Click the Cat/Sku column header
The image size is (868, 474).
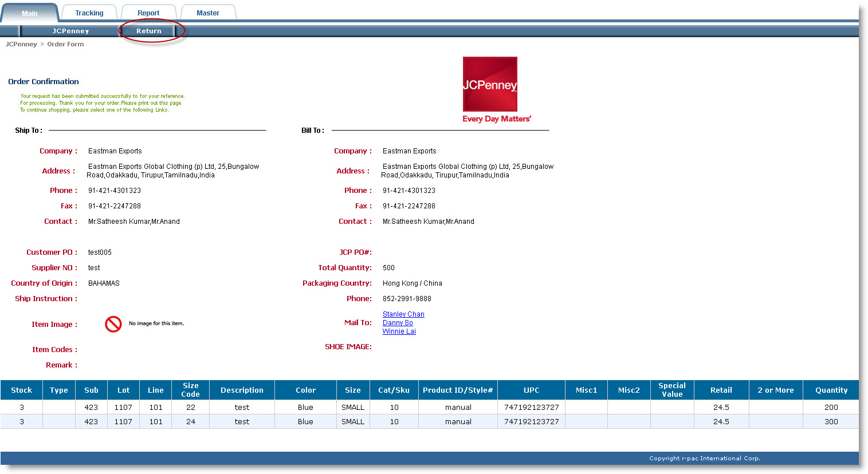(x=394, y=390)
